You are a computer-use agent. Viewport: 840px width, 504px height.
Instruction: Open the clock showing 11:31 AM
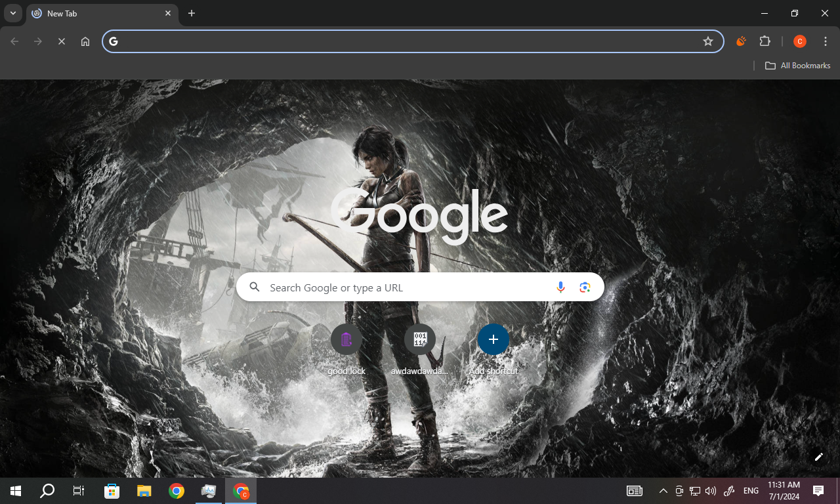tap(784, 491)
